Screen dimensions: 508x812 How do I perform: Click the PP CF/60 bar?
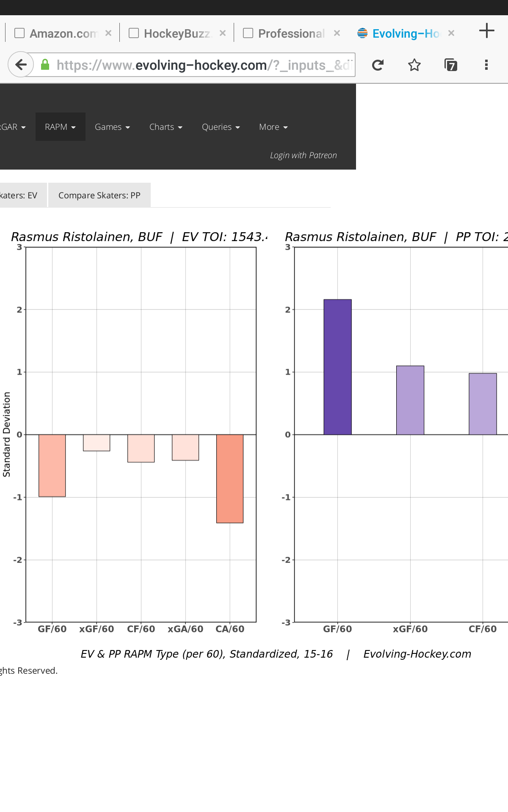point(483,404)
